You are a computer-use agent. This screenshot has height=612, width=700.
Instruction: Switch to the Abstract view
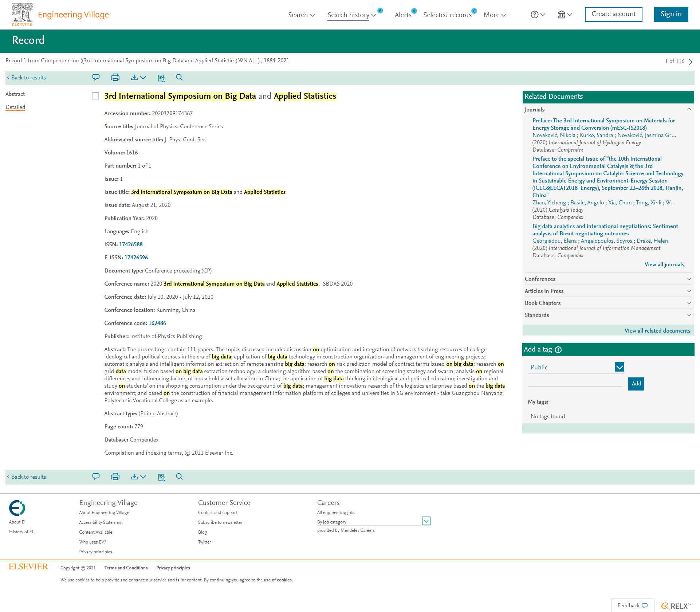coord(15,94)
